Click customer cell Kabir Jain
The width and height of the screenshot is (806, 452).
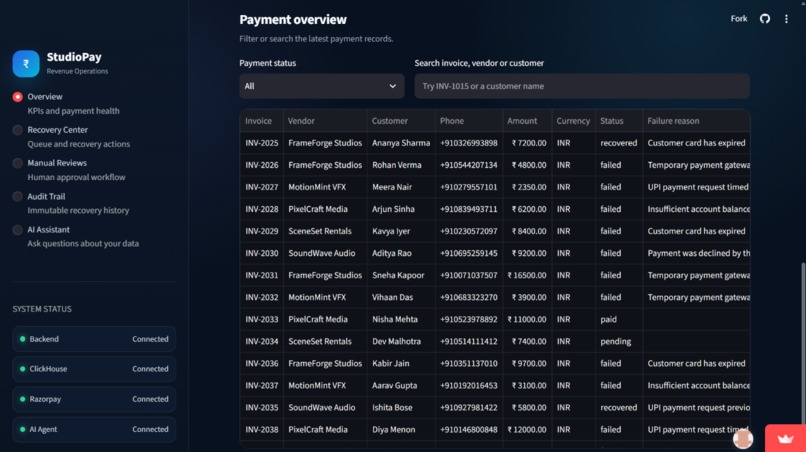click(401, 364)
